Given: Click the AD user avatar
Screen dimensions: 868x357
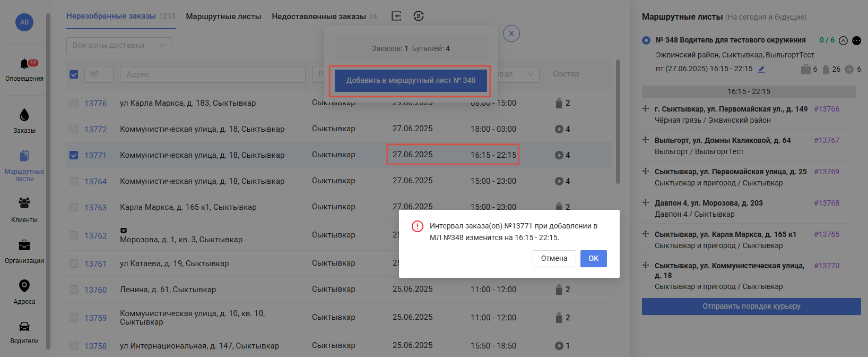Looking at the screenshot, I should point(24,22).
